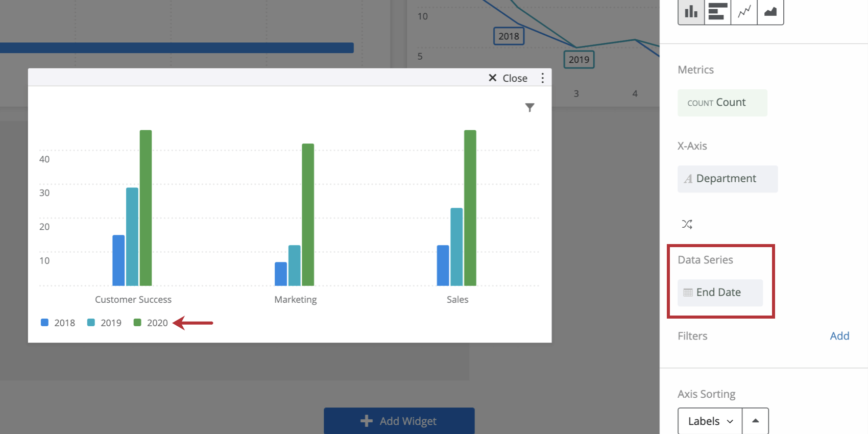Select the line chart type icon

(744, 11)
